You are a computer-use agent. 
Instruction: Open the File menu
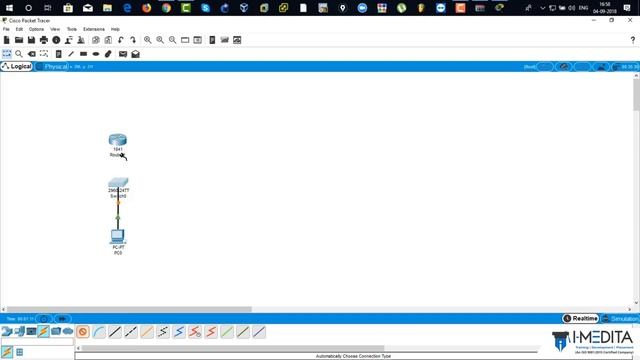pos(6,29)
